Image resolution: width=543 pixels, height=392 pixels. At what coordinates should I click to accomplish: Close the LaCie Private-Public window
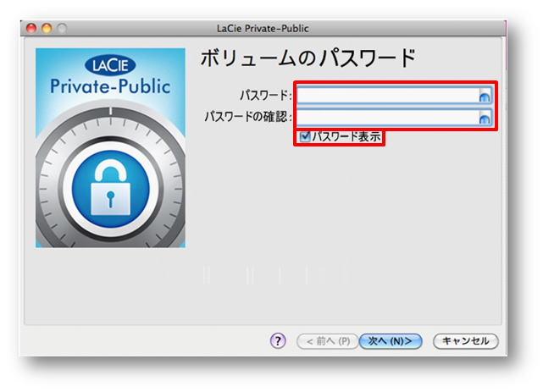click(31, 28)
